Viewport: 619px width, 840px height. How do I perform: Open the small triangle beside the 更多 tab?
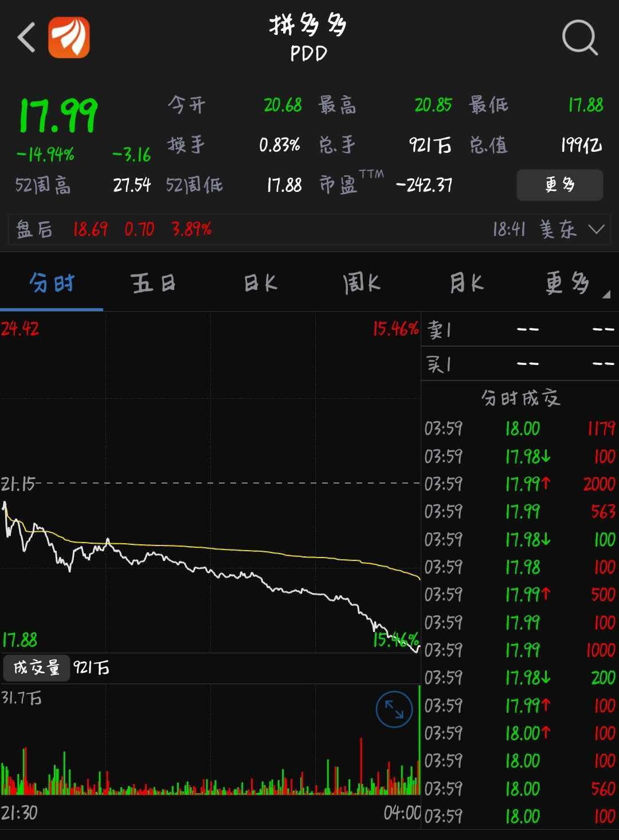tap(606, 295)
